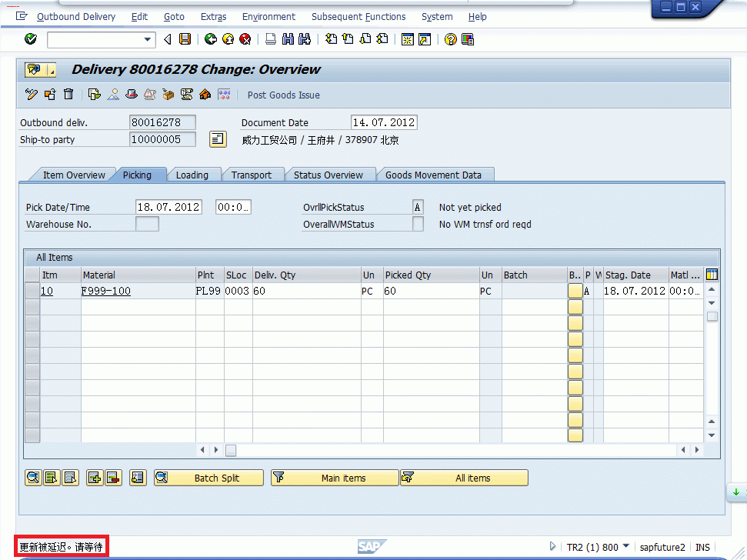Click the Previous Page icon
The width and height of the screenshot is (747, 560).
pyautogui.click(x=348, y=39)
